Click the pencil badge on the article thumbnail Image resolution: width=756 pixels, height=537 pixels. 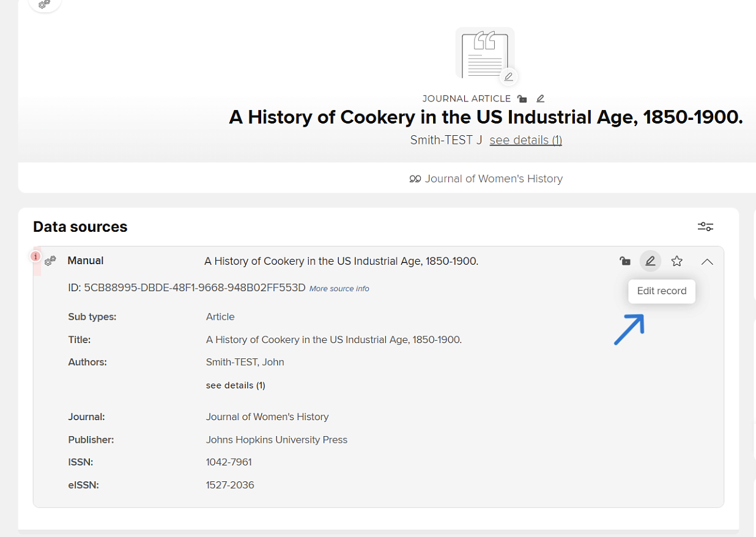tap(508, 77)
